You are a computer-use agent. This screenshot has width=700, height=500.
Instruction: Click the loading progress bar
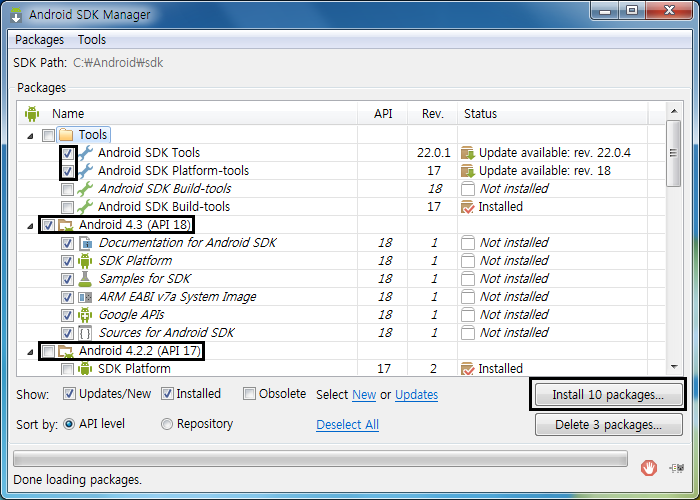(320, 459)
